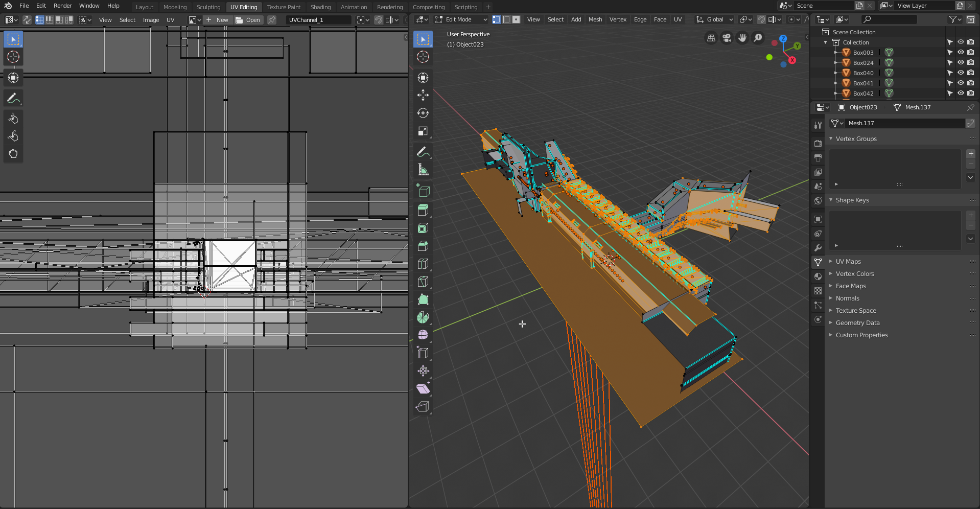Activate the Measure tool
980x509 pixels.
[423, 170]
